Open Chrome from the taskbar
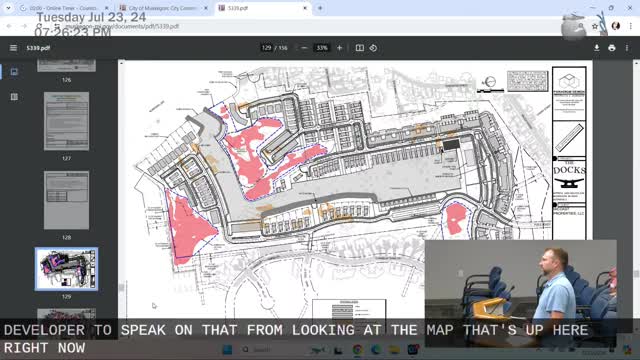Image resolution: width=640 pixels, height=360 pixels. click(358, 350)
